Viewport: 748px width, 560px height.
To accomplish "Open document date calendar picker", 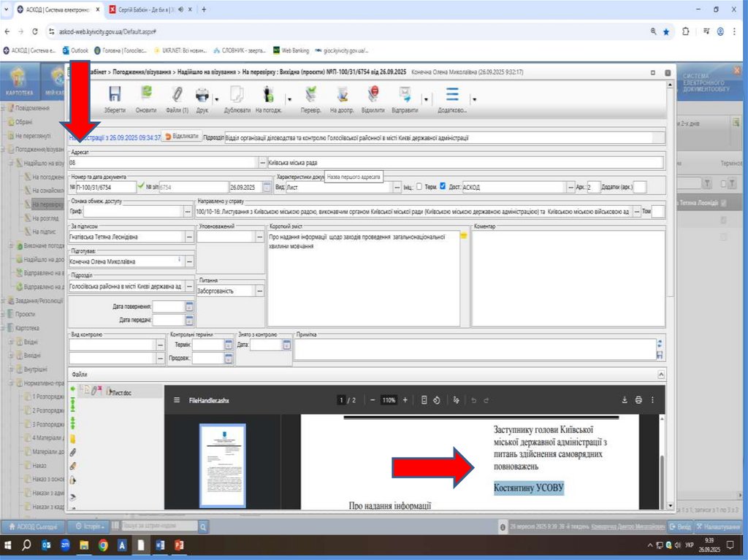I will coord(267,187).
